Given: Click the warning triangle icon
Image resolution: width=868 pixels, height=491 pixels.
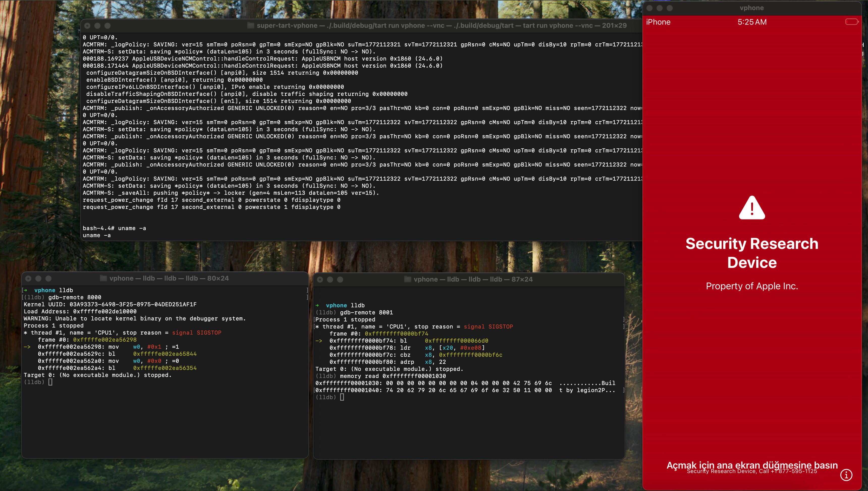Looking at the screenshot, I should click(x=752, y=208).
